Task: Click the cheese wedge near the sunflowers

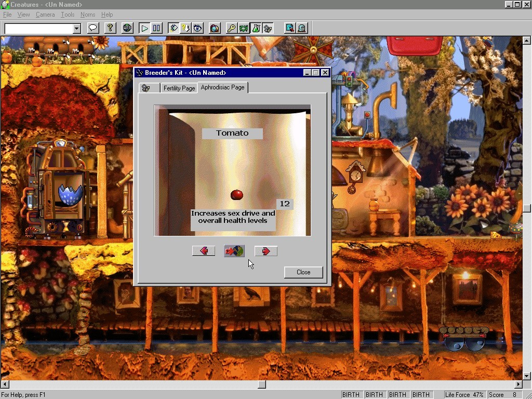Action: (496, 234)
